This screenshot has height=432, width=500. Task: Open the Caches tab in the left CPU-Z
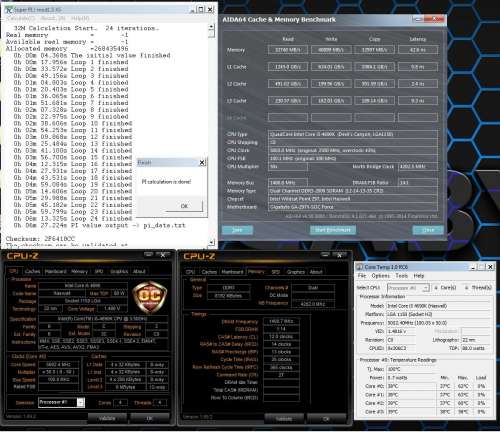point(32,272)
